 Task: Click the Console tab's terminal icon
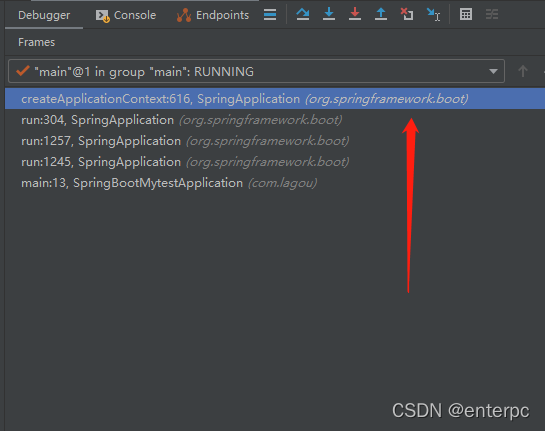click(x=103, y=16)
